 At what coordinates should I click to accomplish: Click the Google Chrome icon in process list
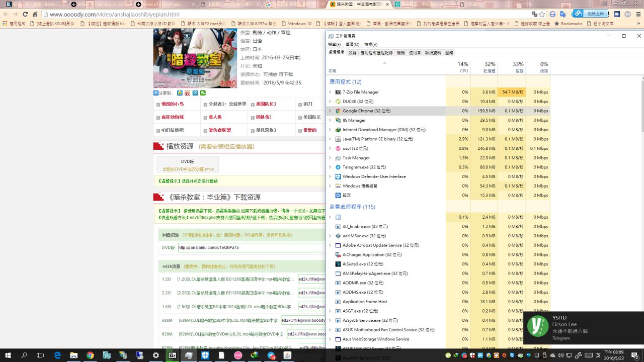tap(338, 111)
